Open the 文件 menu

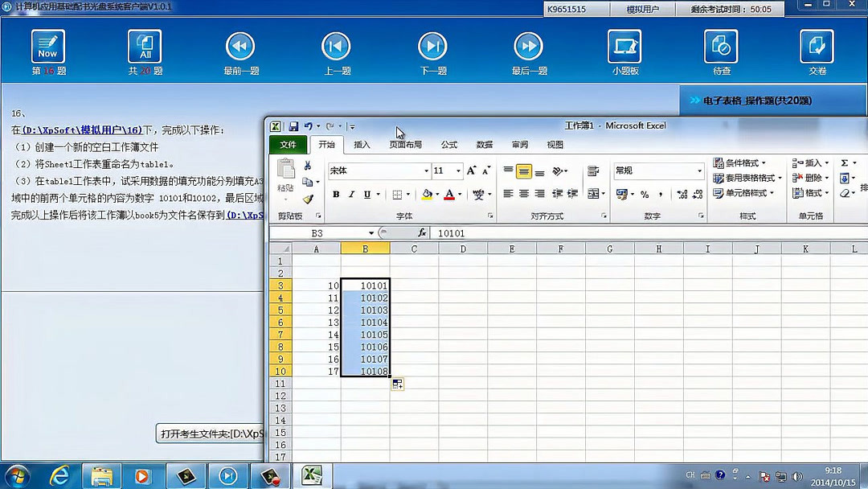click(288, 145)
